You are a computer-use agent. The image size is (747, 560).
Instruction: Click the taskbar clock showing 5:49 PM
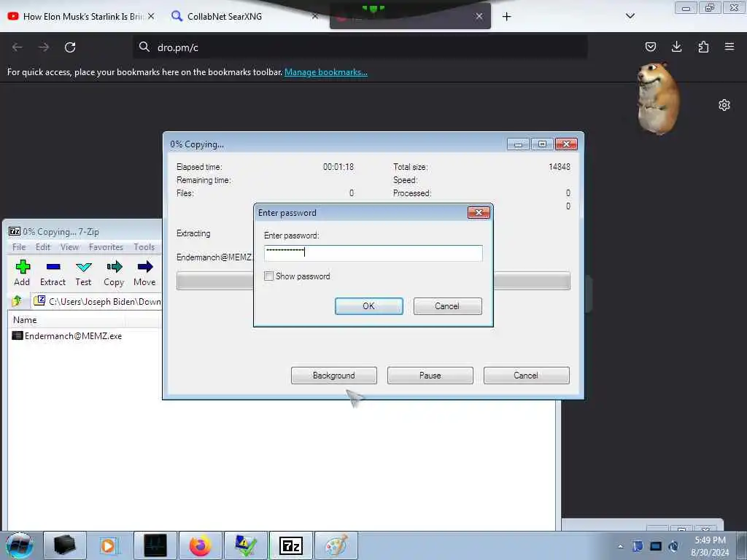click(x=710, y=546)
